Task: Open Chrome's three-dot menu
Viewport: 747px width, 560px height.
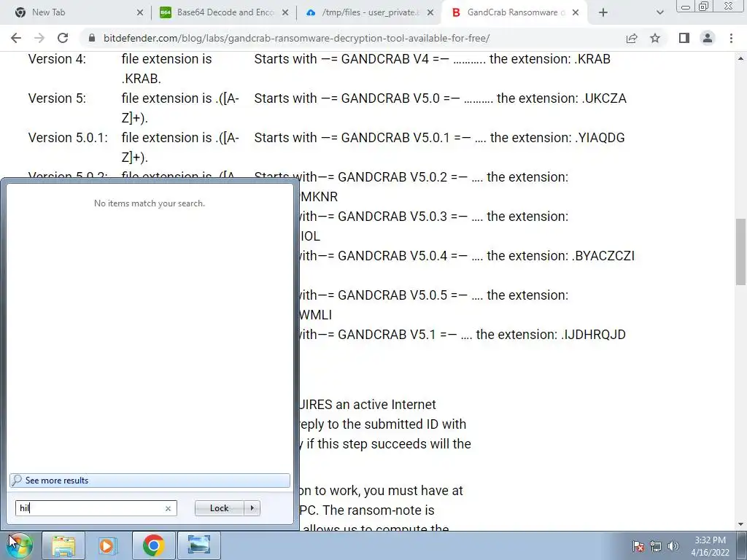Action: pos(731,38)
